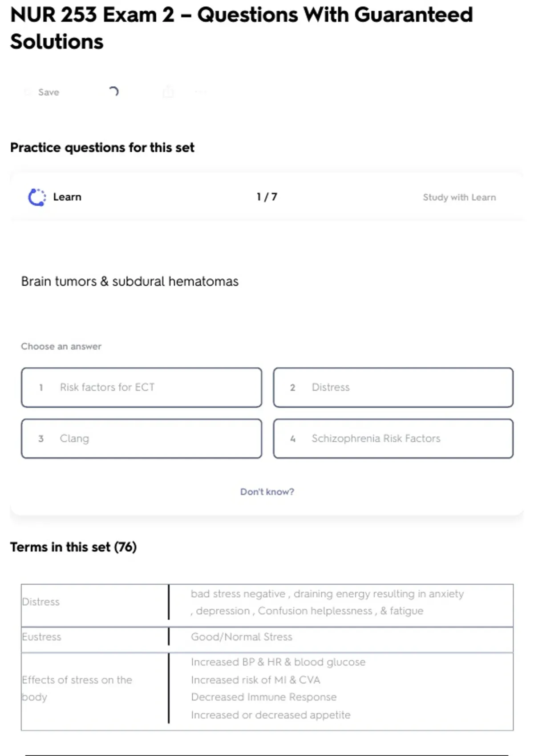Click the 'Don't know?' link
The image size is (534, 756).
point(267,492)
